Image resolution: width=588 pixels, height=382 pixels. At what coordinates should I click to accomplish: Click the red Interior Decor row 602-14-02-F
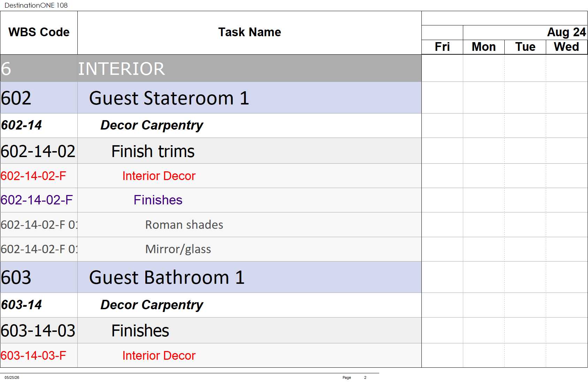tap(211, 176)
